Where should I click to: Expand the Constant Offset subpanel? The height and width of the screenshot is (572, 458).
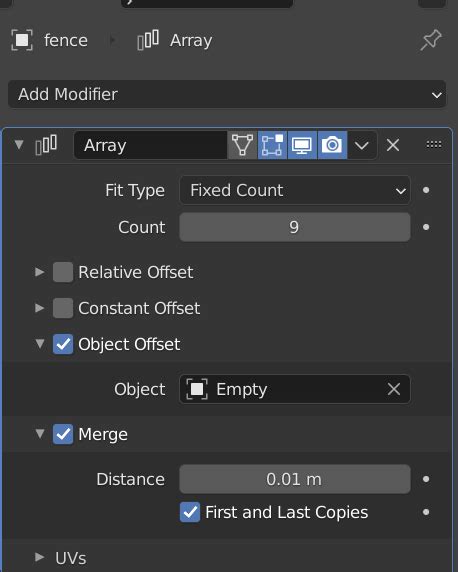[39, 308]
